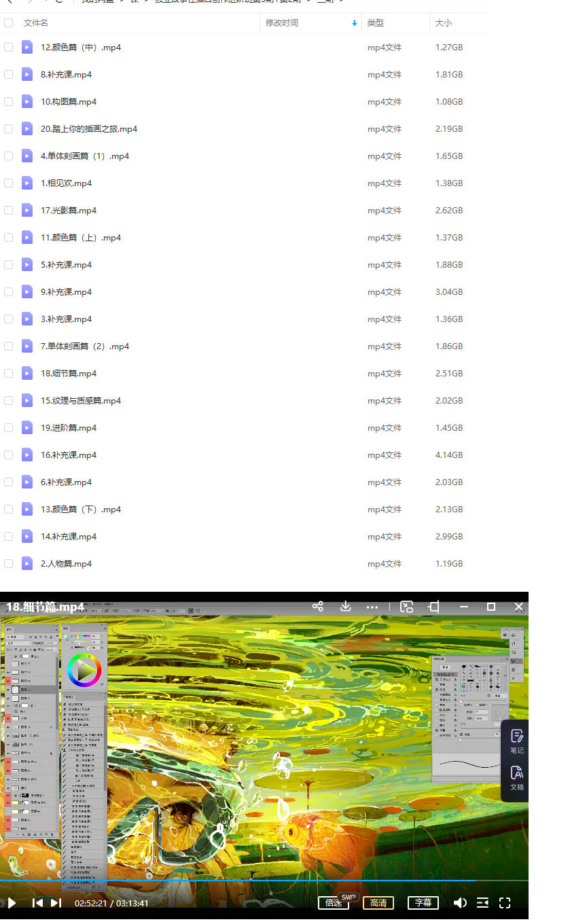The height and width of the screenshot is (924, 570).
Task: Open the 字幕 subtitle menu
Action: point(423,903)
